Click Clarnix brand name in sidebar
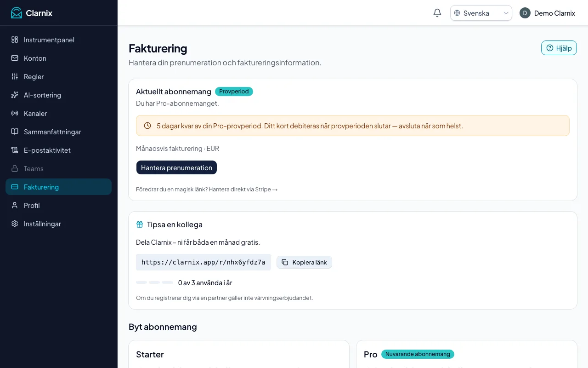Image resolution: width=588 pixels, height=368 pixels. pos(39,13)
